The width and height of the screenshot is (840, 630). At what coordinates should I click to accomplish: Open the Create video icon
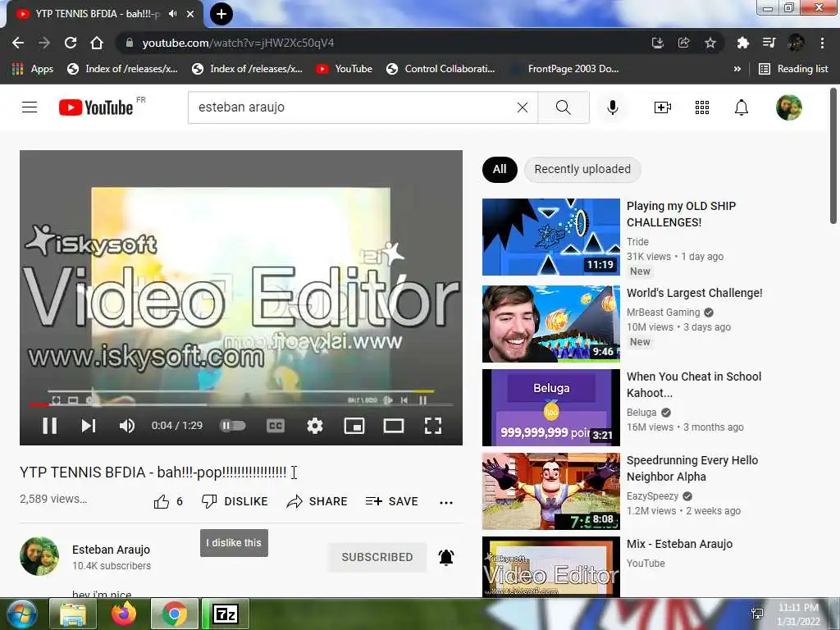coord(663,107)
